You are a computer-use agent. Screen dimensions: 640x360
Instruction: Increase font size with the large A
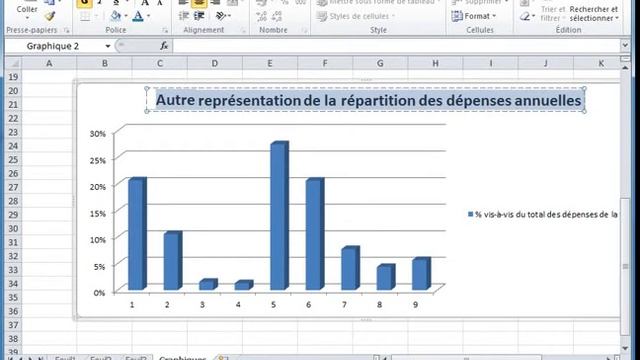[145, 2]
